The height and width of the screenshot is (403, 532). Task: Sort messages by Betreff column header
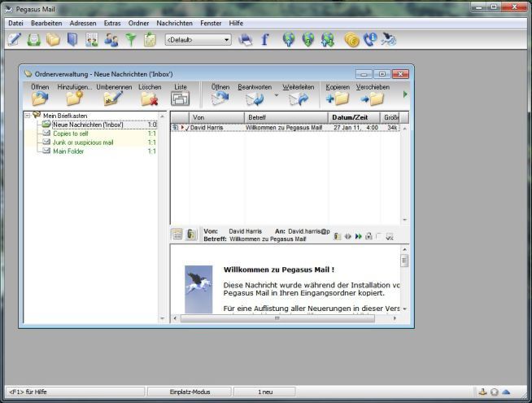[x=286, y=117]
